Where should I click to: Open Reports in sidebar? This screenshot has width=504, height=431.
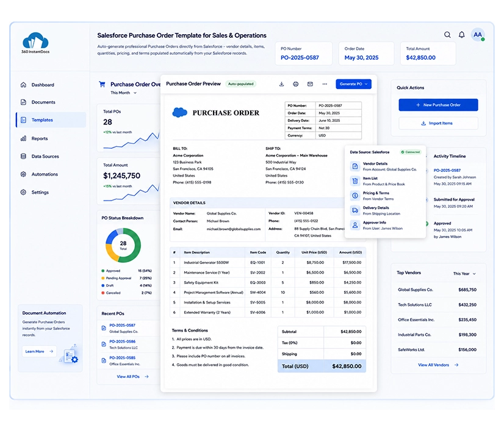click(51, 138)
